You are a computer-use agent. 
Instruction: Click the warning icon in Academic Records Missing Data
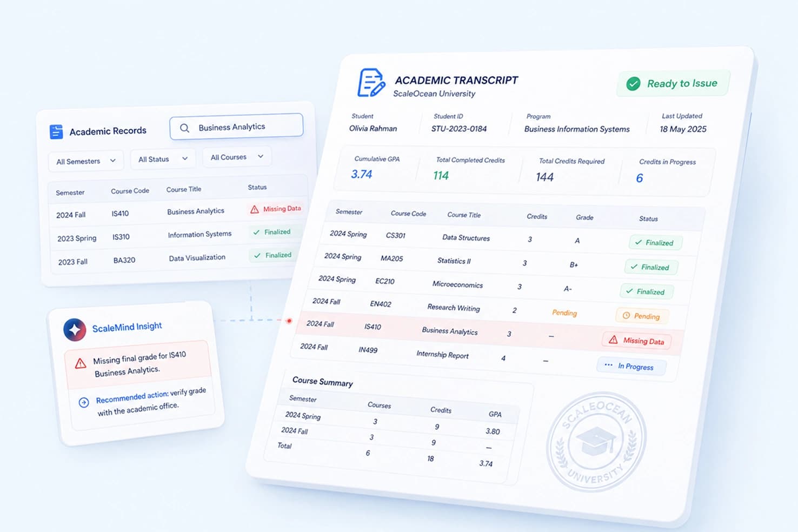click(255, 209)
